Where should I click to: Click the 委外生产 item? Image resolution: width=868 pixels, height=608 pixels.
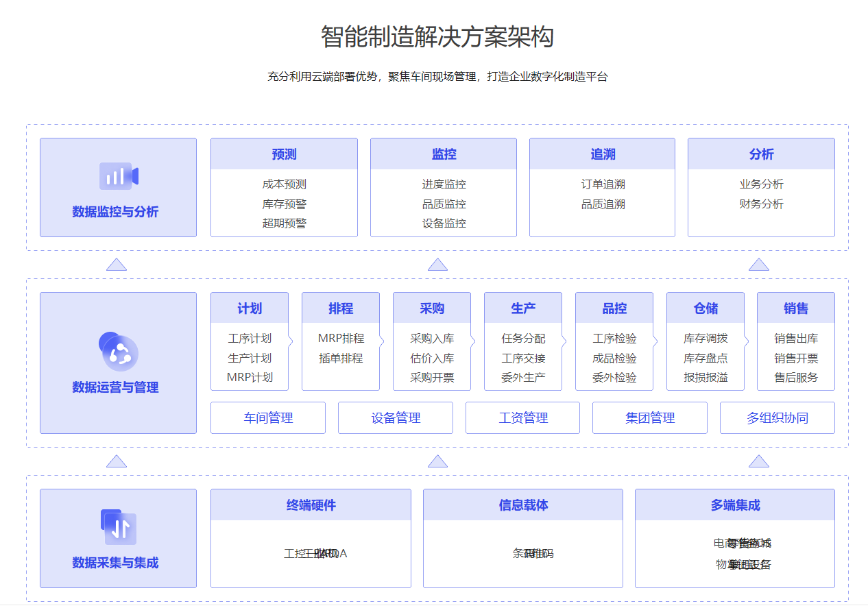click(523, 377)
